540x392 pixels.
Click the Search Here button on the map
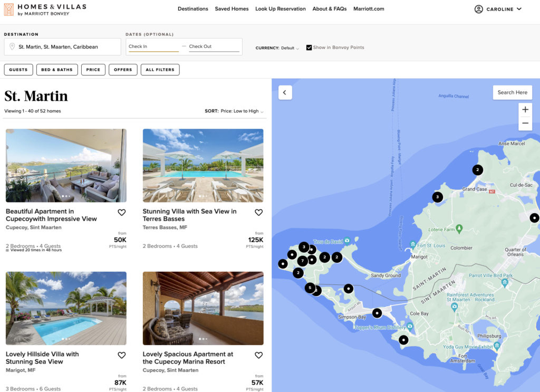[x=512, y=92]
